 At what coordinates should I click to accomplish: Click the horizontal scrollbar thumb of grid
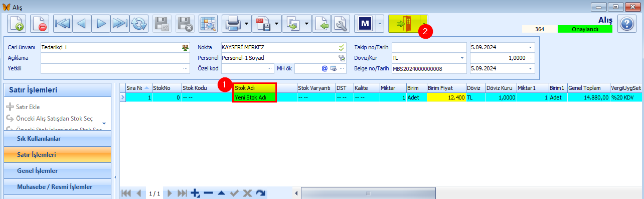pyautogui.click(x=369, y=193)
